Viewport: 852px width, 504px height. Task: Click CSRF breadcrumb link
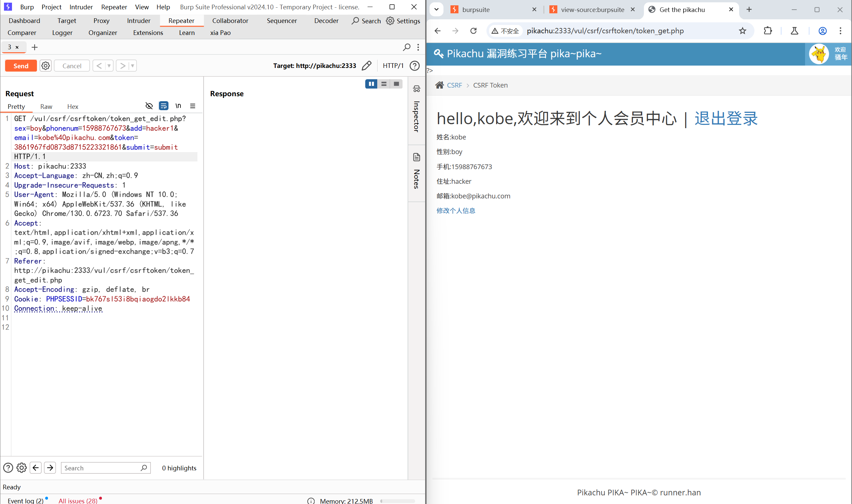(x=454, y=85)
